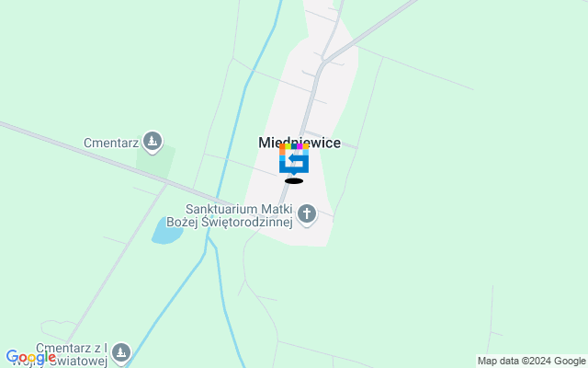Click the blue arrow location marker
588x368 pixels.
point(294,159)
